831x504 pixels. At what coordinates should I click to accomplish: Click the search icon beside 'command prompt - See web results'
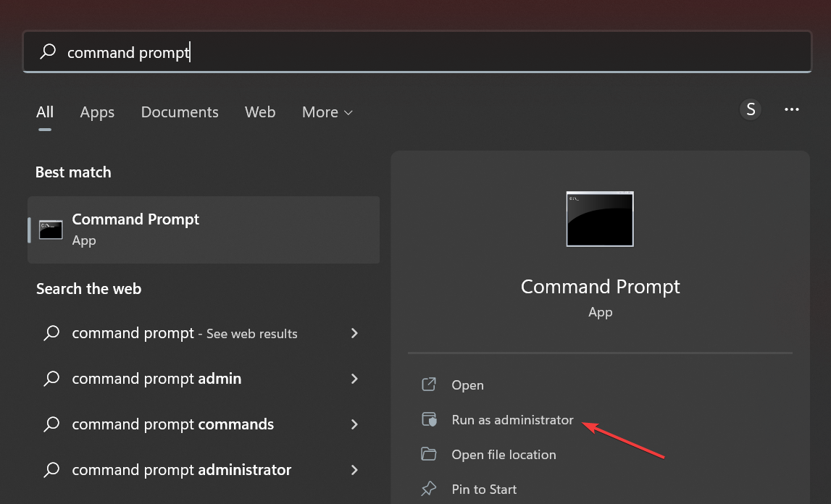click(x=51, y=333)
